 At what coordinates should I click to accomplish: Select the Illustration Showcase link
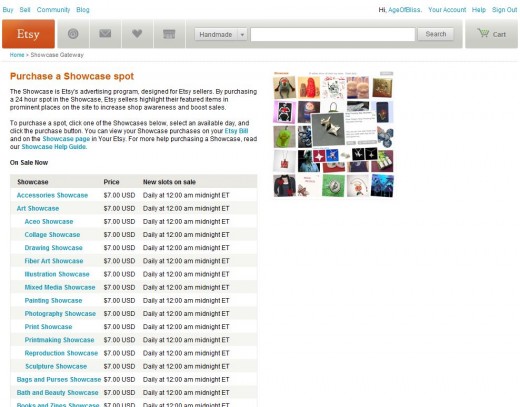tap(57, 274)
